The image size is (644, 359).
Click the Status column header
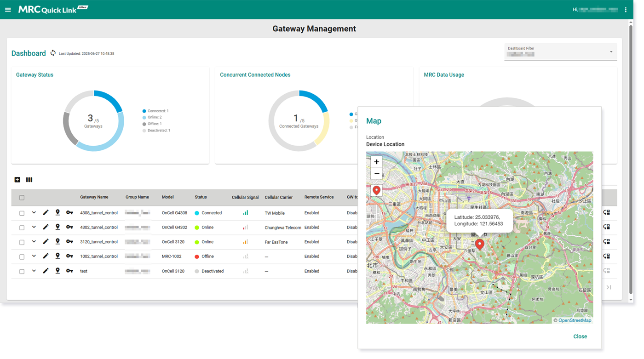[x=201, y=197]
